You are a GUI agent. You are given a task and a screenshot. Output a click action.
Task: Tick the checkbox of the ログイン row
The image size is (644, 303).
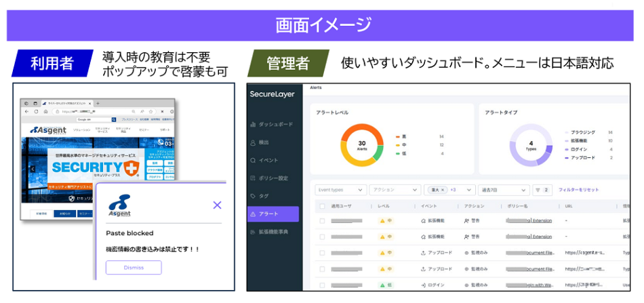point(322,285)
